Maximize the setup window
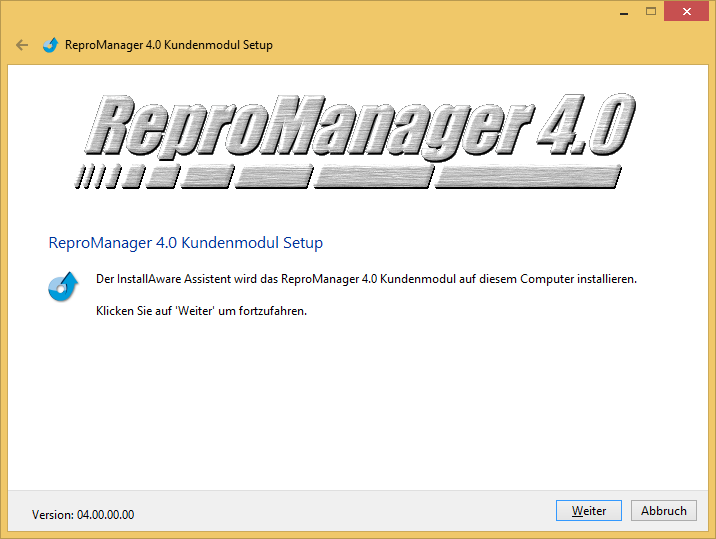716x539 pixels. click(651, 12)
